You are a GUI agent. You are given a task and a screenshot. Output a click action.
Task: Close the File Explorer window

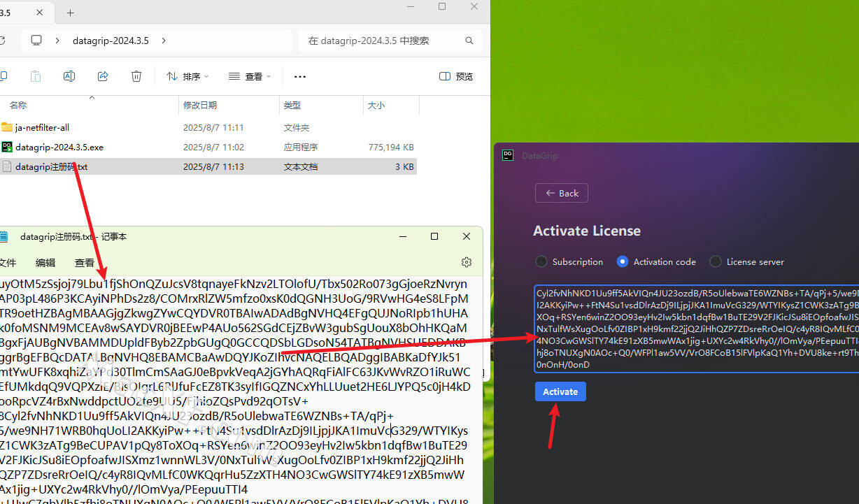coord(474,6)
